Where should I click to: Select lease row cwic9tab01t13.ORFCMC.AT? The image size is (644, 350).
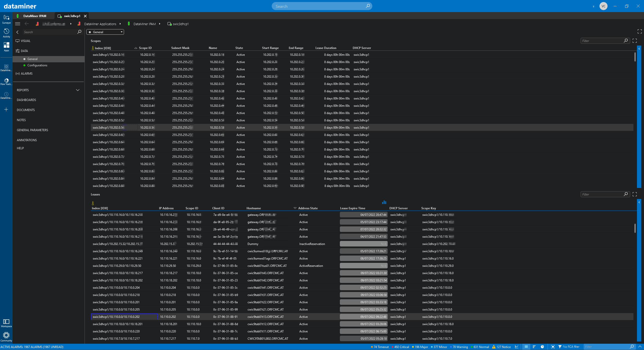tap(362, 317)
